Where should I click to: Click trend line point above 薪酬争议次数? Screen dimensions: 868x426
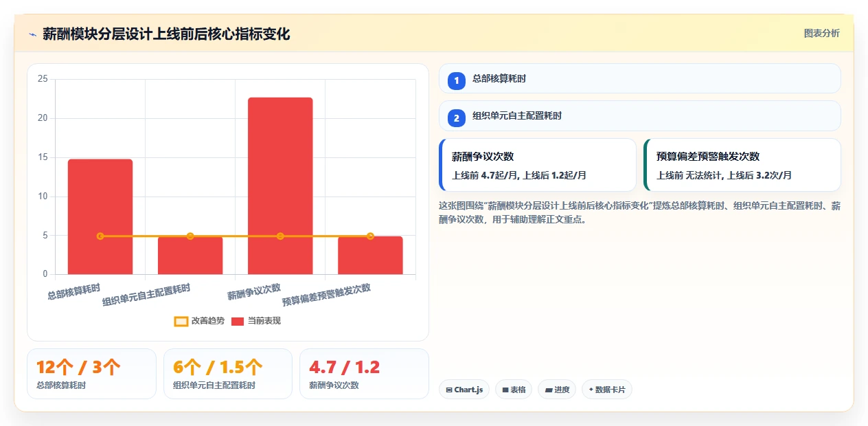coord(280,236)
